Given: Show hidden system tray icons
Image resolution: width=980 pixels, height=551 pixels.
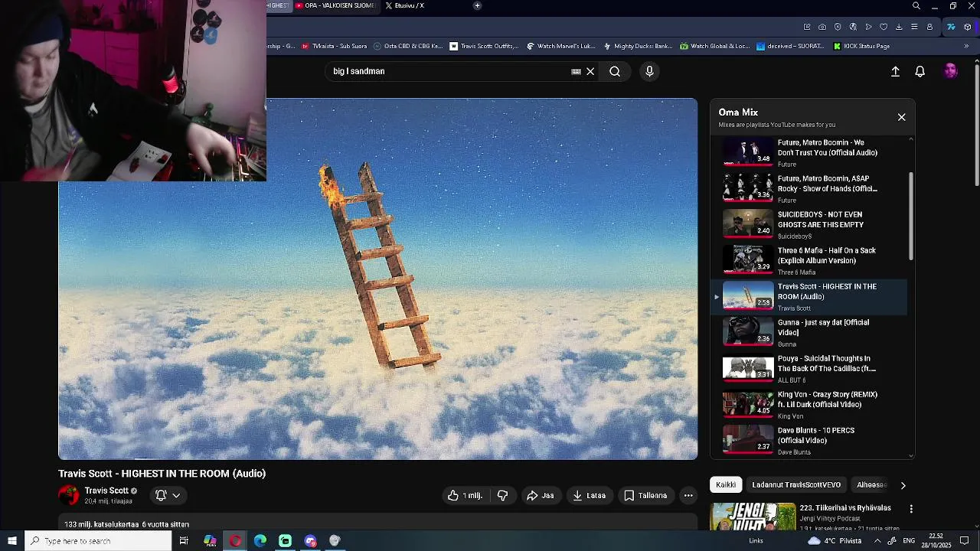Looking at the screenshot, I should 877,541.
